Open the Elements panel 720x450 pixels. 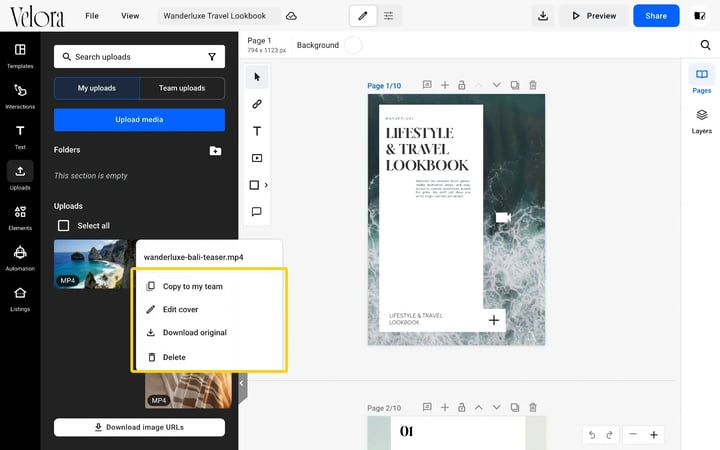[20, 218]
